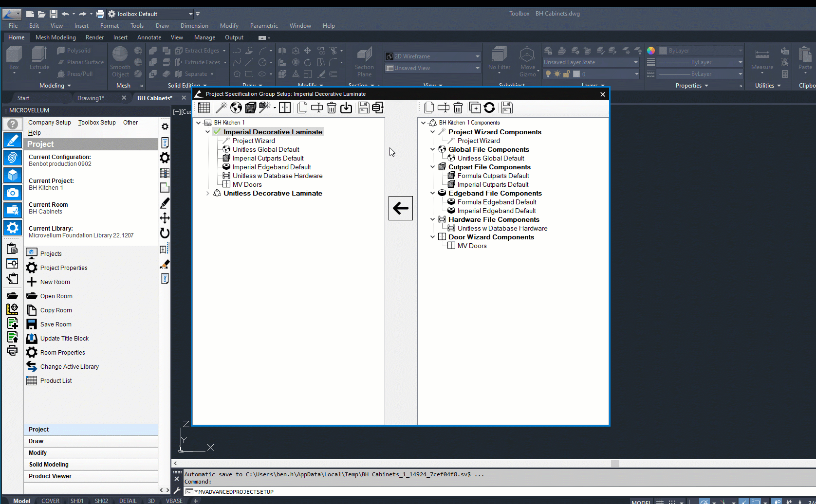Toggle the layer on/off lightbulb icon
The width and height of the screenshot is (816, 504).
[x=548, y=74]
